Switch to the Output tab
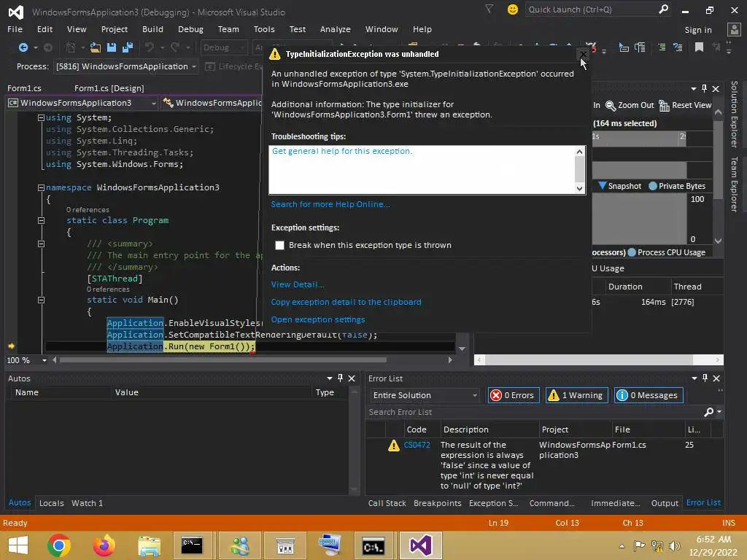 coord(665,503)
